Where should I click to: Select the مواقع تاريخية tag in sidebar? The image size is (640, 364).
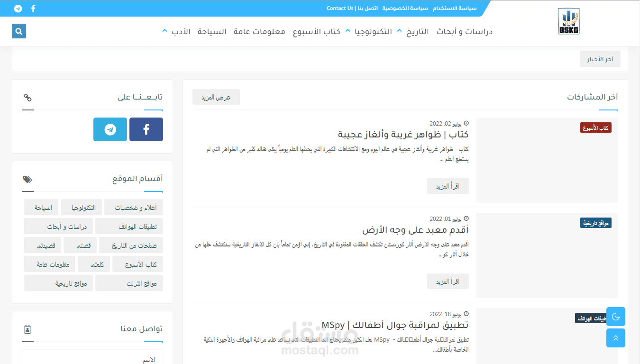pyautogui.click(x=58, y=283)
